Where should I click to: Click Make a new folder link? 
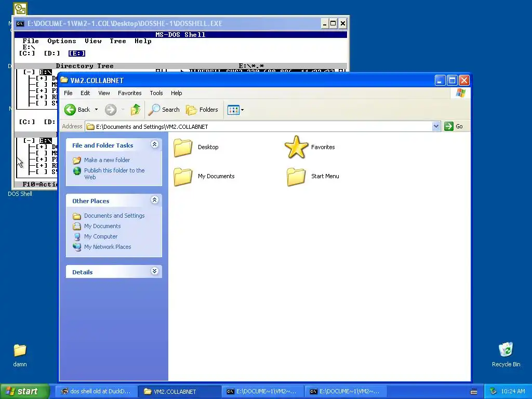click(107, 160)
